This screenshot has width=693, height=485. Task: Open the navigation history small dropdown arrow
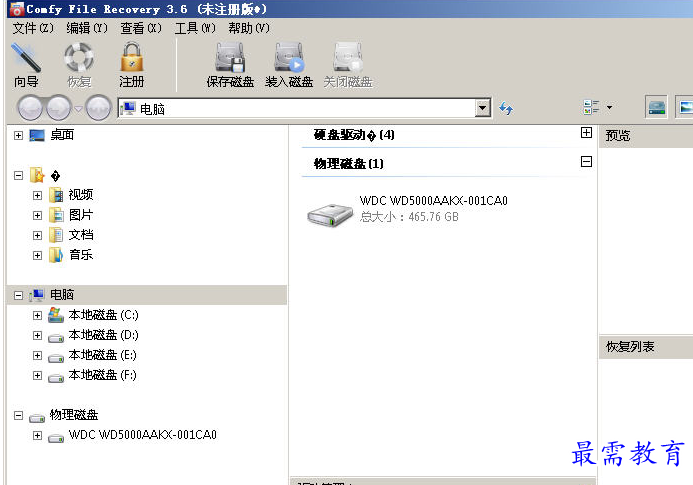pyautogui.click(x=78, y=108)
